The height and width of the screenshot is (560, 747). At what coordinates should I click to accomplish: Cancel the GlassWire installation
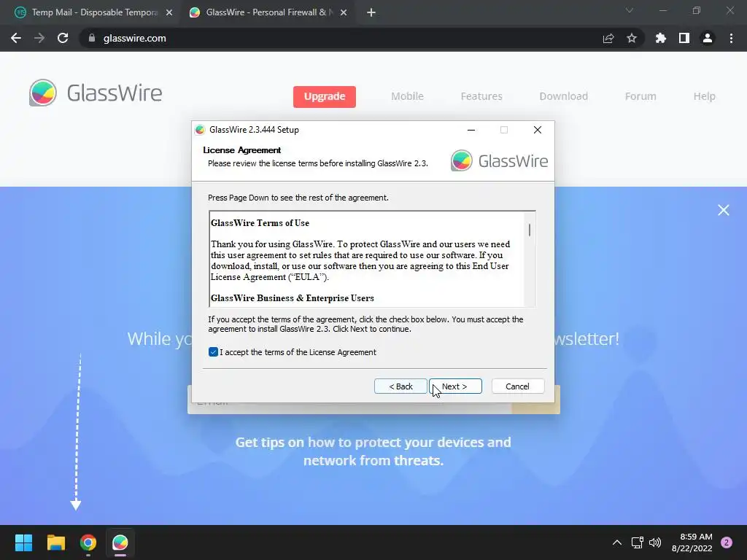click(x=517, y=386)
